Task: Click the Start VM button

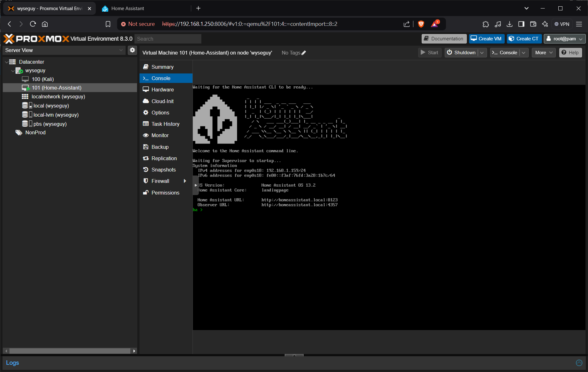Action: point(430,53)
